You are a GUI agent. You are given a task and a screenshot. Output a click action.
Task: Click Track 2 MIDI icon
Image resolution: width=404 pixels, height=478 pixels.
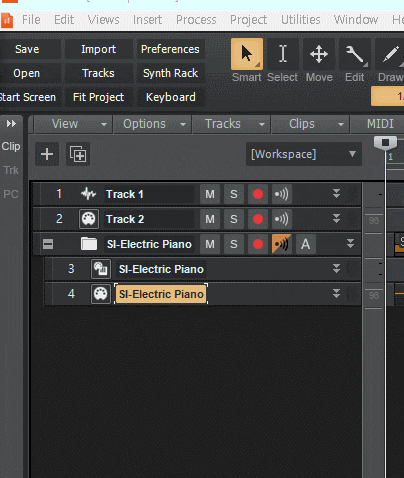(x=89, y=219)
